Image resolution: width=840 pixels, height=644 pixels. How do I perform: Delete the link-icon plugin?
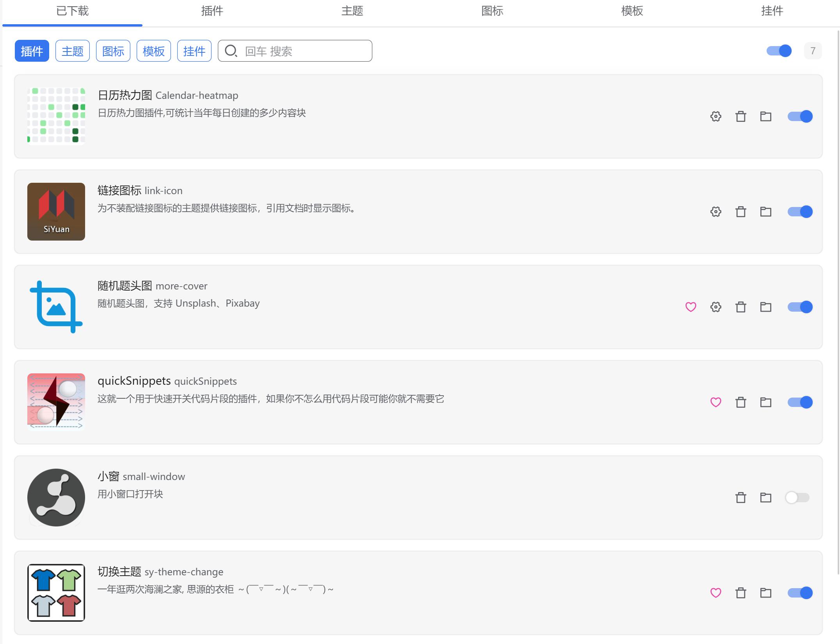(x=740, y=212)
